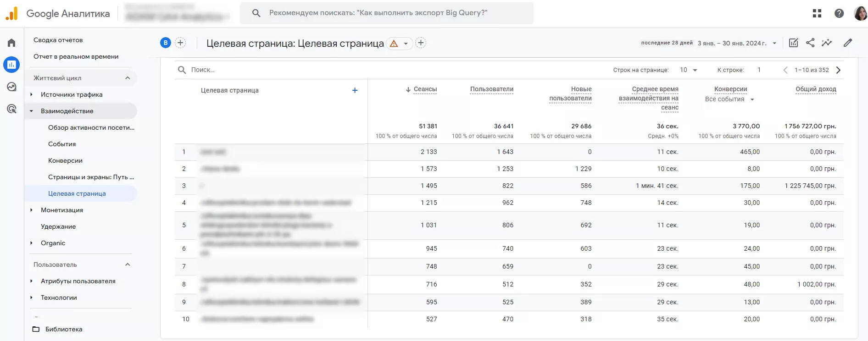
Task: Click the Библиотека link
Action: point(64,329)
